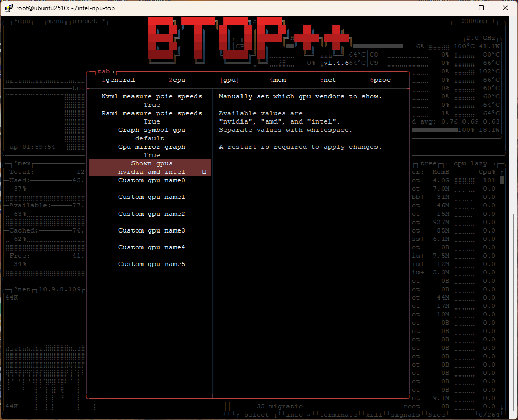Click the PuTTY icon in the title bar

tap(9, 8)
